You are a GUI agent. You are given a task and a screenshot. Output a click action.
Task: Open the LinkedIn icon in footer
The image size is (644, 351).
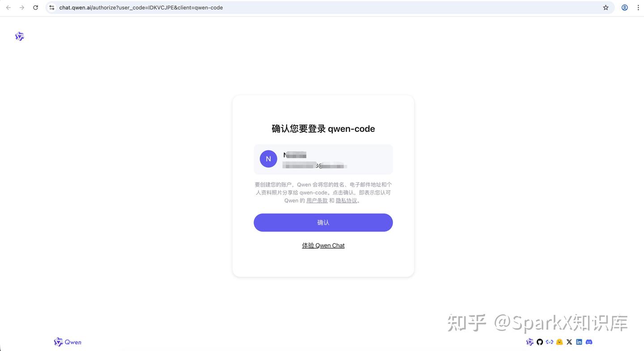point(579,342)
